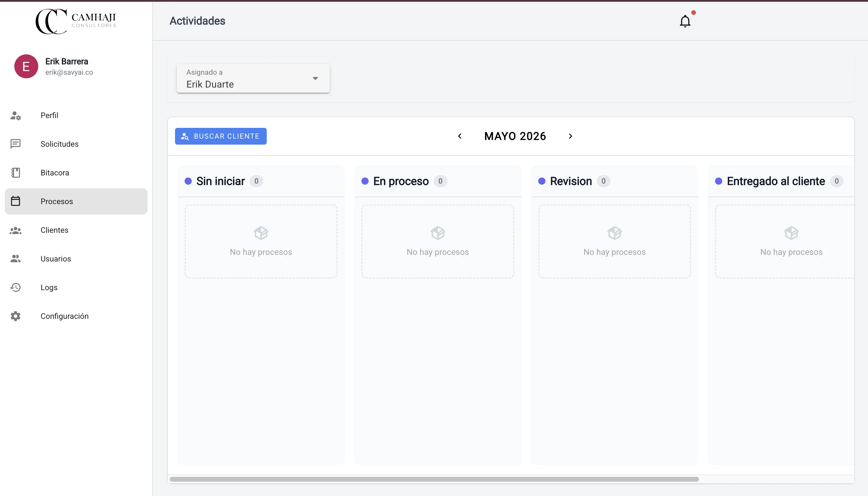Open the Clientes menu item

[76, 230]
